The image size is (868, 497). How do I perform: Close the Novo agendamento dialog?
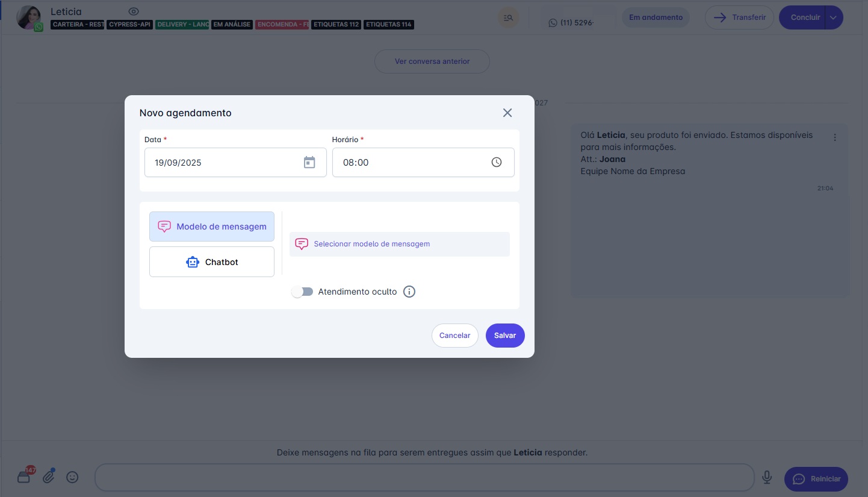point(507,113)
